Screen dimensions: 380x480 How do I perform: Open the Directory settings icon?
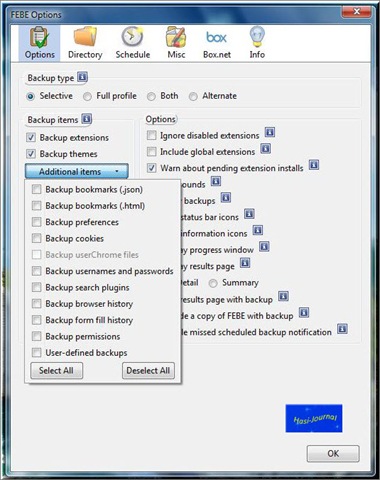tap(85, 37)
